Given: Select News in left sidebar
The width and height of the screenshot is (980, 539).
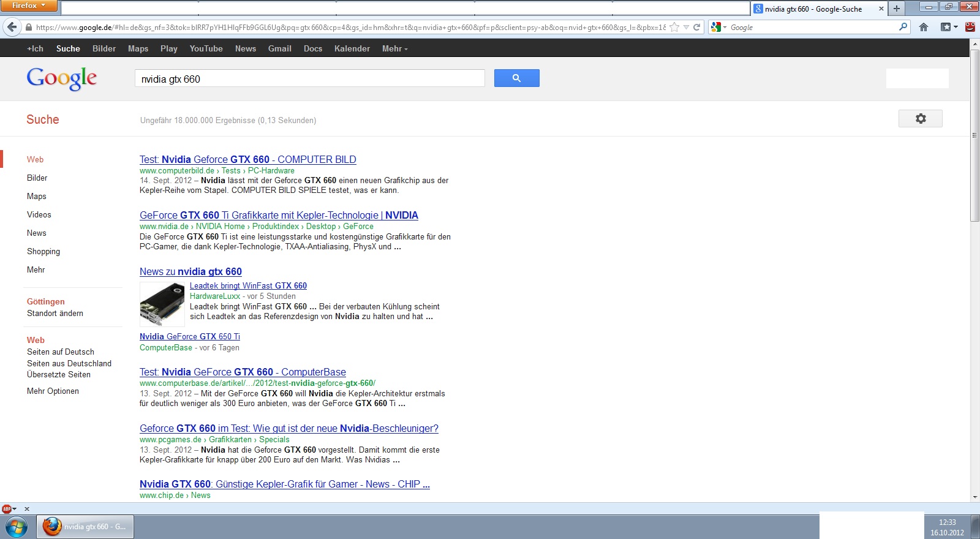Looking at the screenshot, I should click(37, 233).
